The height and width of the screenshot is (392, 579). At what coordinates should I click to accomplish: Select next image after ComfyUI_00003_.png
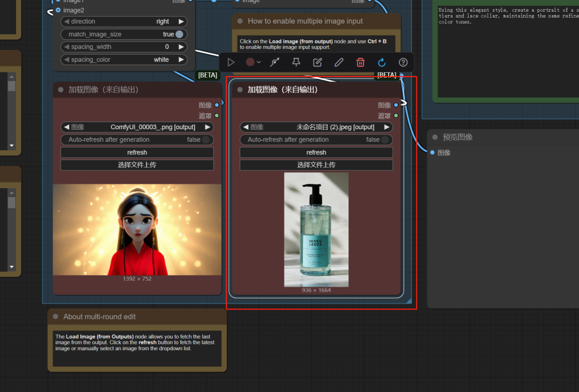(x=208, y=127)
